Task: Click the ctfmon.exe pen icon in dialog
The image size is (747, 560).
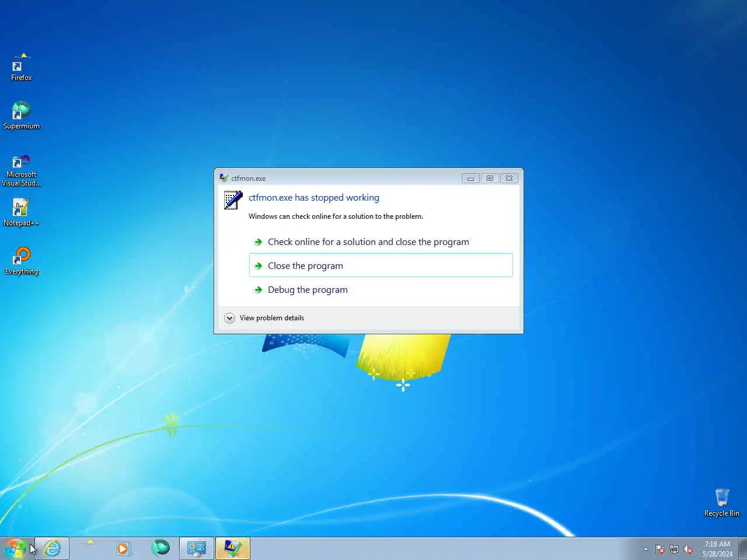Action: pos(233,199)
